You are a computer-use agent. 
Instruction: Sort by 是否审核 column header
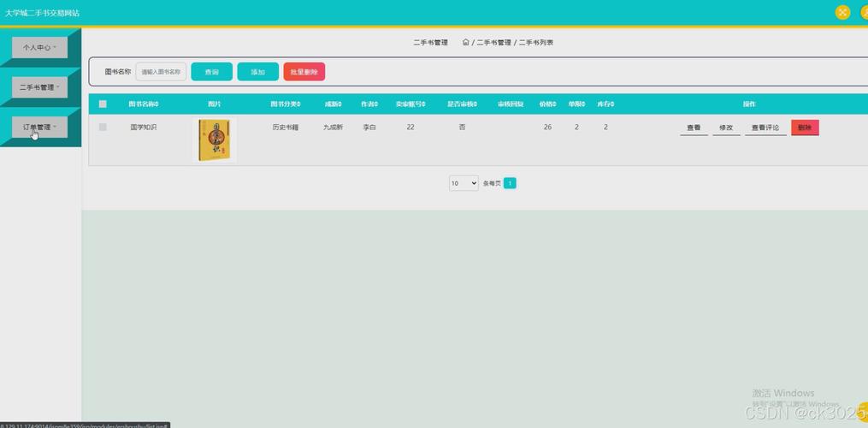[x=462, y=104]
